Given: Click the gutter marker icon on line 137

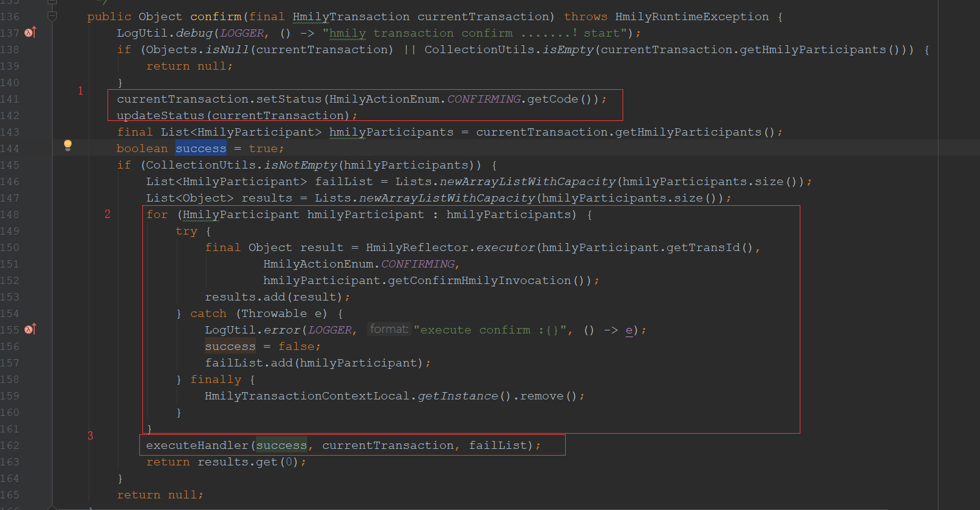Looking at the screenshot, I should click(x=31, y=32).
